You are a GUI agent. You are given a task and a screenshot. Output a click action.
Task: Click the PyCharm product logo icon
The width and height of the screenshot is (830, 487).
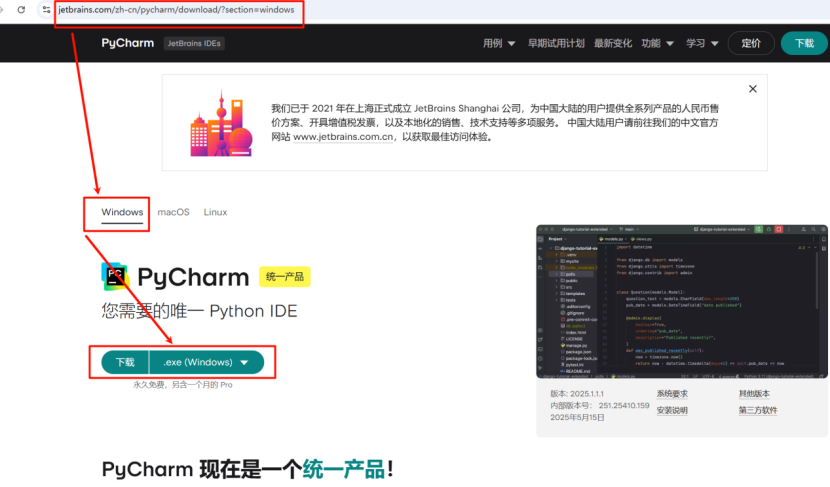coord(114,276)
